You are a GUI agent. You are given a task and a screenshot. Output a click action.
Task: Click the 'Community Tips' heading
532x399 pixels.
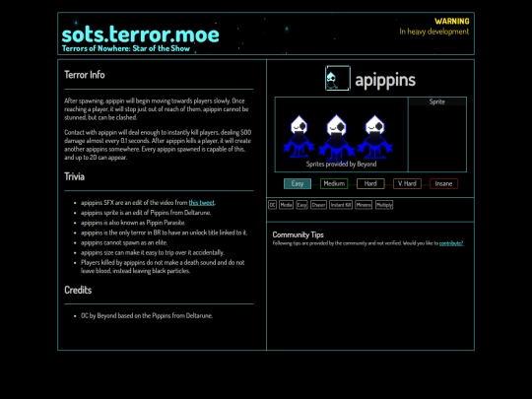coord(298,234)
